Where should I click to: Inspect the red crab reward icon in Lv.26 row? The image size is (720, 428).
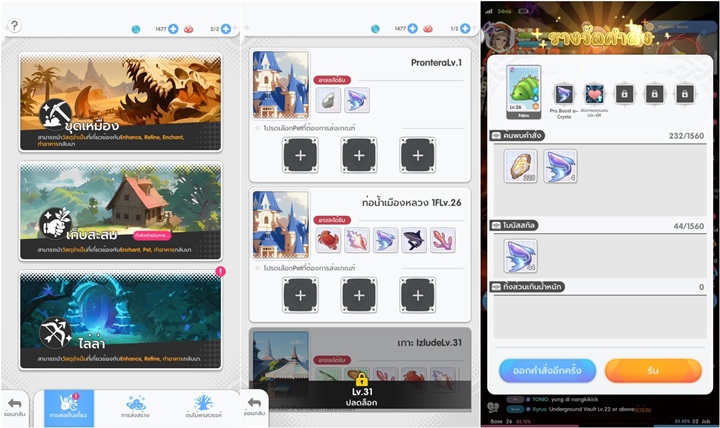coord(328,240)
